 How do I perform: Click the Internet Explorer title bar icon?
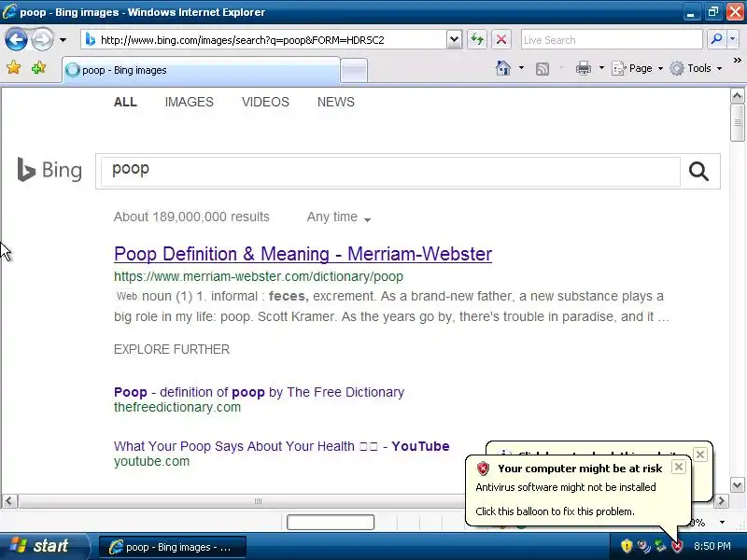point(9,11)
